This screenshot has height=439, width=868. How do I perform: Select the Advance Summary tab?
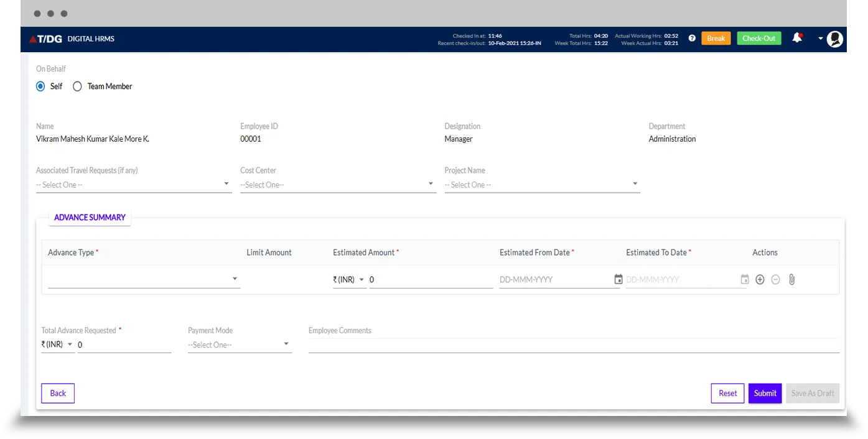90,218
